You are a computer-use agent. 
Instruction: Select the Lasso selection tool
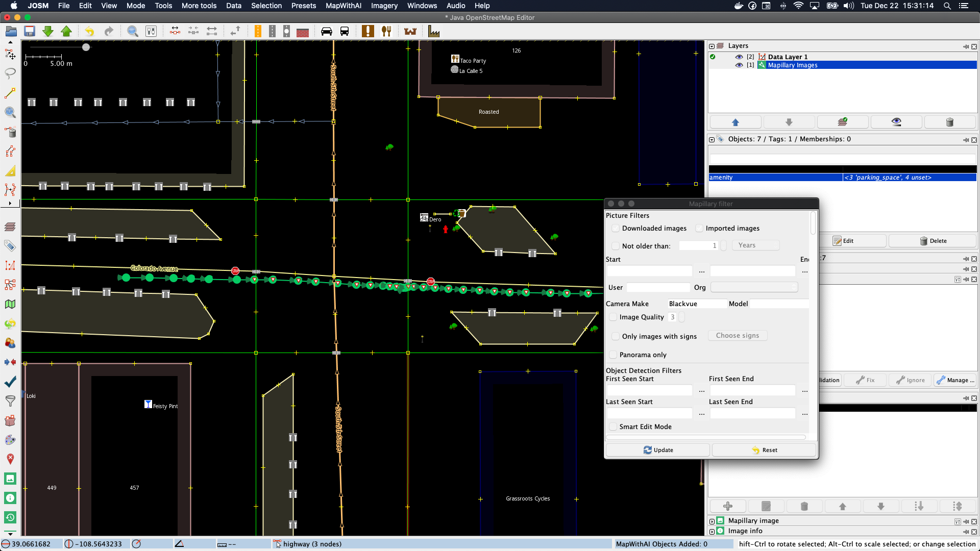click(10, 73)
